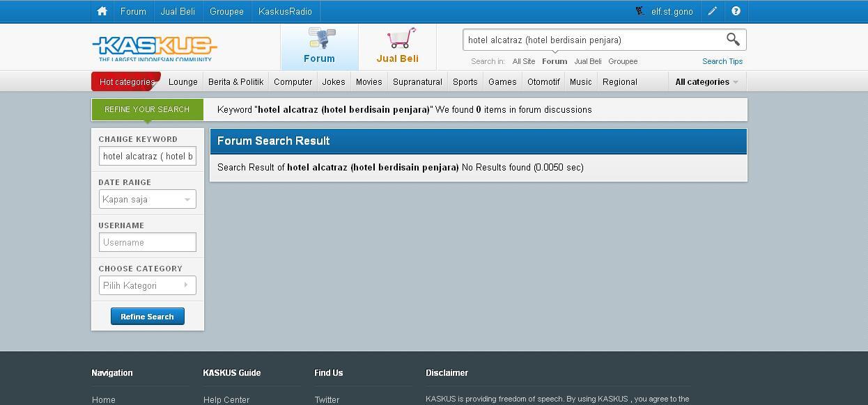Image resolution: width=868 pixels, height=405 pixels.
Task: Go to the Lounge category
Action: [x=183, y=81]
